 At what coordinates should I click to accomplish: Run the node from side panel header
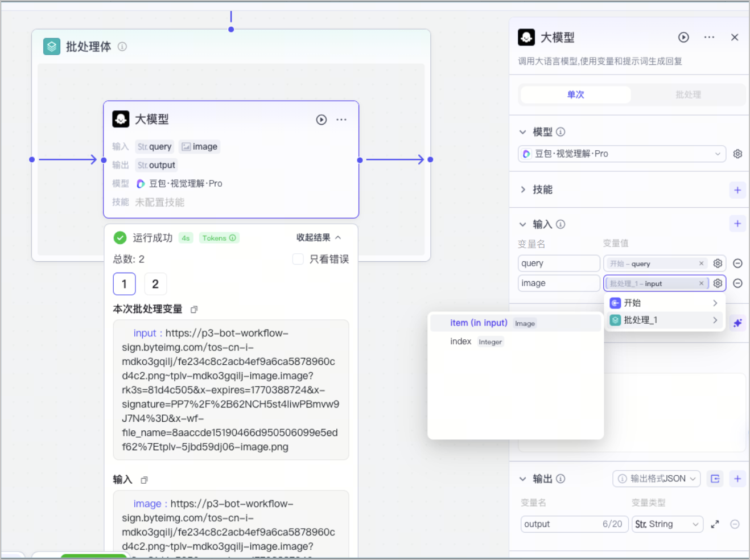(x=683, y=38)
